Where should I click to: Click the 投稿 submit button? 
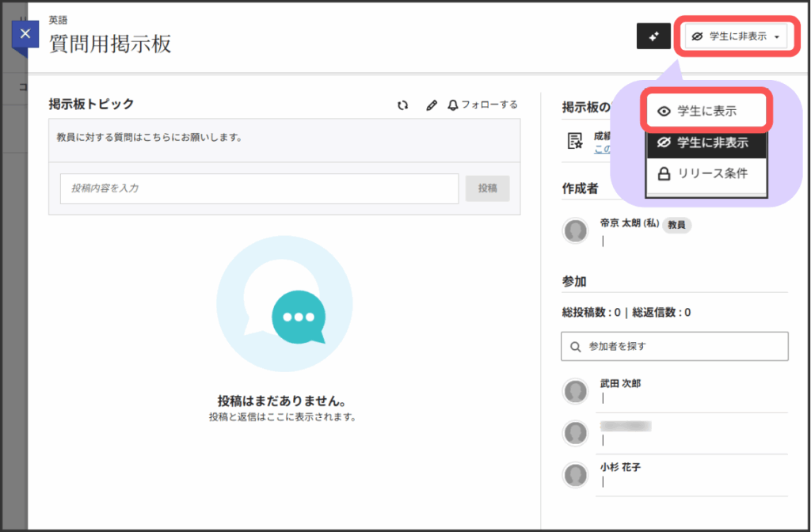click(x=487, y=188)
